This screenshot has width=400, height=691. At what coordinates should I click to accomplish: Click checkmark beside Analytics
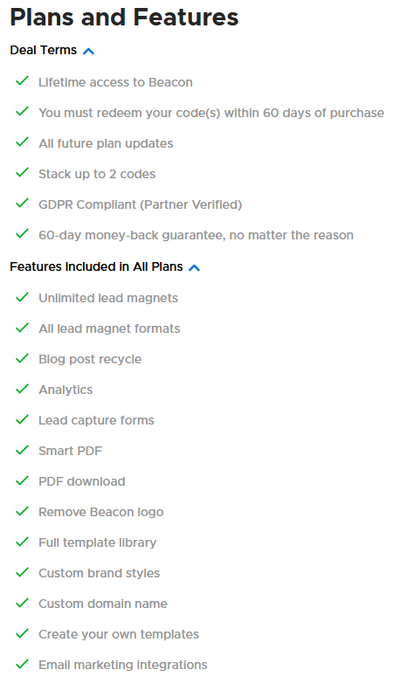click(22, 389)
